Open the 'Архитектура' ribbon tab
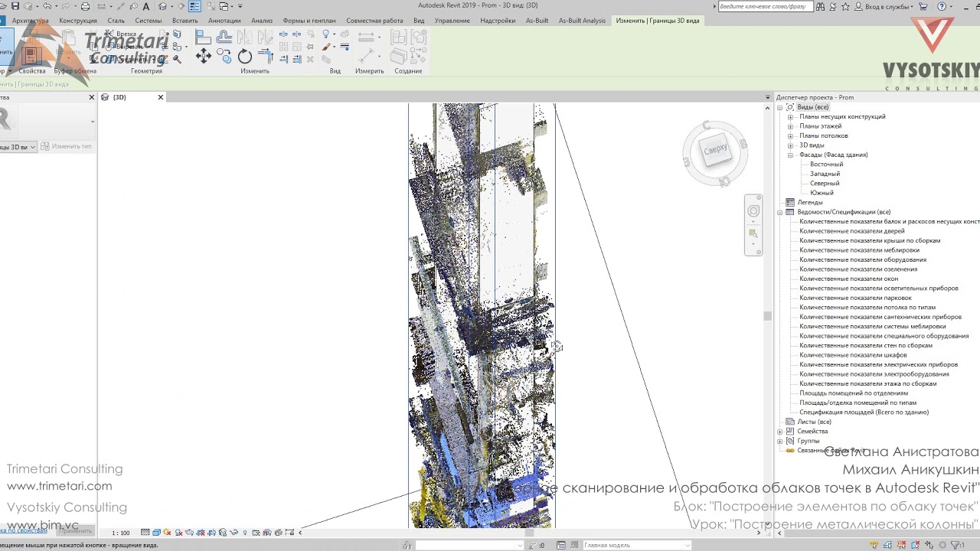This screenshot has height=551, width=980. (x=31, y=21)
